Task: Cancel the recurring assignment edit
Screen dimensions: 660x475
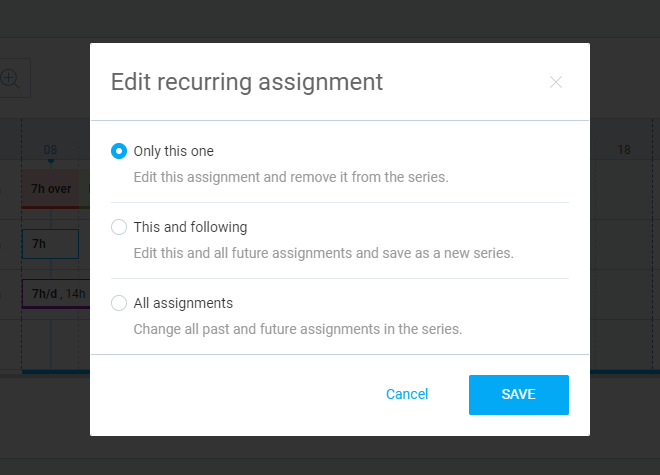Action: pos(407,394)
